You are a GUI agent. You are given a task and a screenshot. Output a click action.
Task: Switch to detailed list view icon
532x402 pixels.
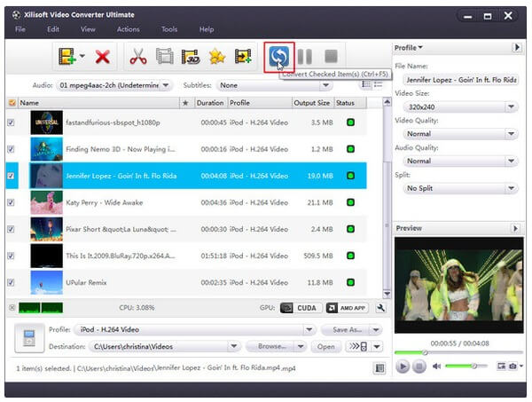point(366,85)
